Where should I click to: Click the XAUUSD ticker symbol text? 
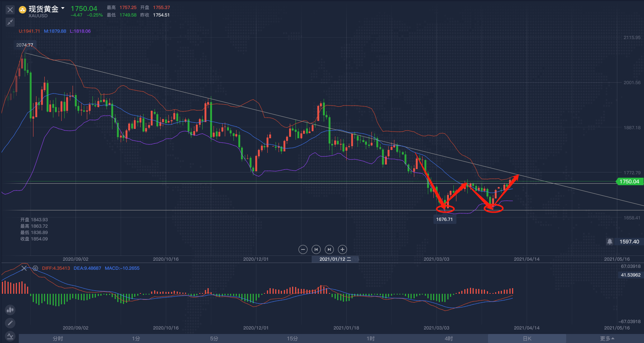coord(38,16)
